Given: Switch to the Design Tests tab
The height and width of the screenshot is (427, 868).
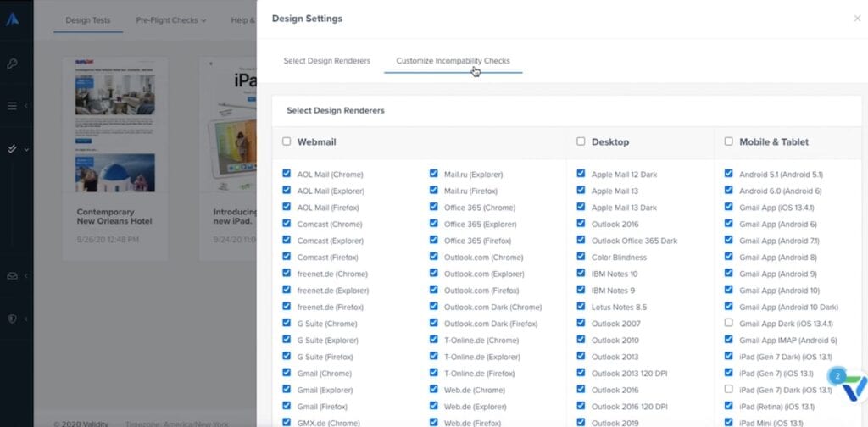Looking at the screenshot, I should tap(88, 20).
